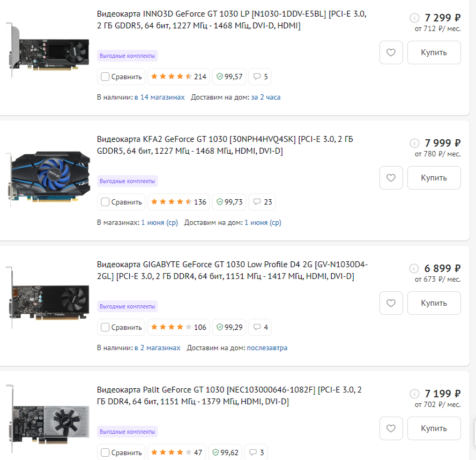This screenshot has height=460, width=476.
Task: Open GIGABYTE card's 4 comments
Action: [260, 327]
